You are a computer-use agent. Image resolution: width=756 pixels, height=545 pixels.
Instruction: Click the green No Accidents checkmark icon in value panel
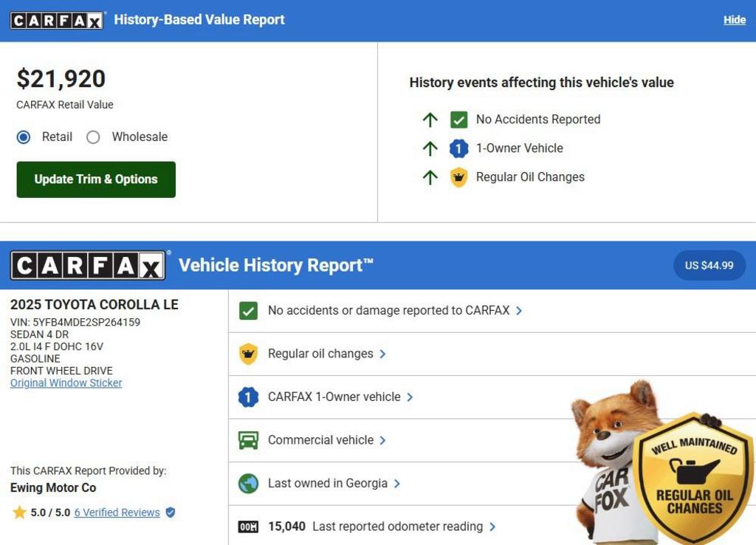(458, 120)
